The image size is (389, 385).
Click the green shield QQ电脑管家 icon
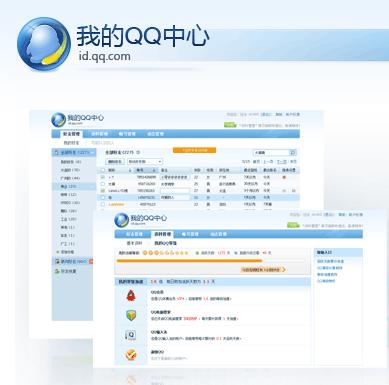point(131,315)
